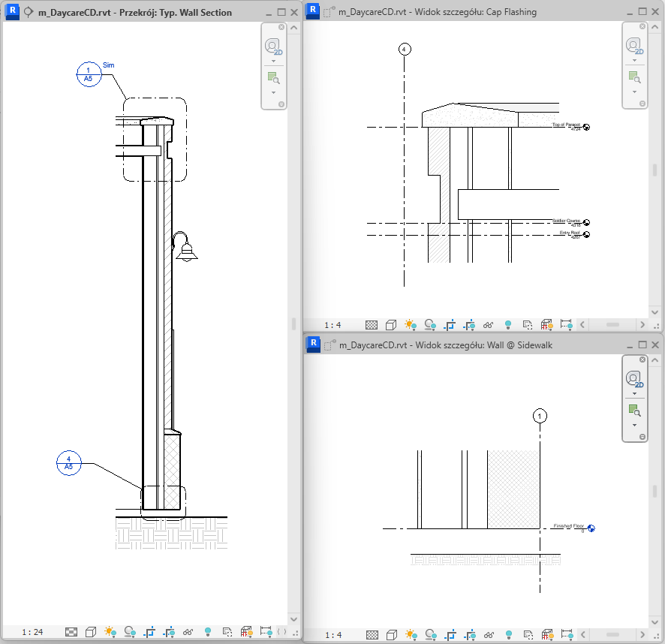Toggle Shadows in Typ. Wall Section view
The image size is (665, 644).
[130, 632]
